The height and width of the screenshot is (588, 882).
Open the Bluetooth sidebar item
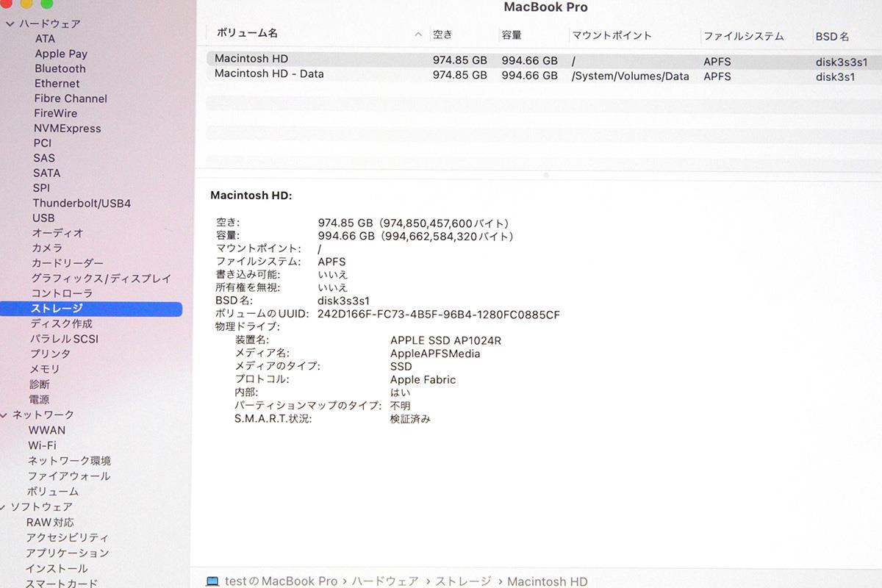click(60, 68)
